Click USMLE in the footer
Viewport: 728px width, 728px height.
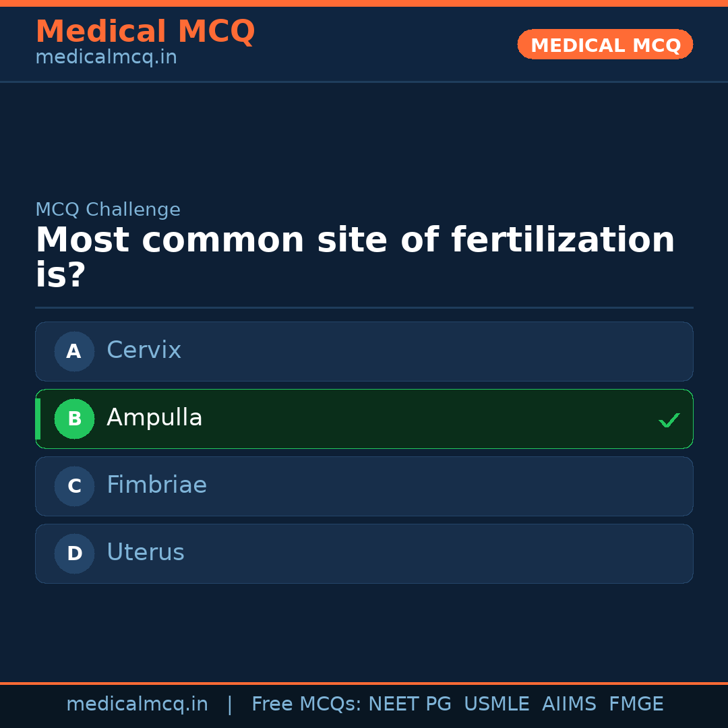[496, 704]
